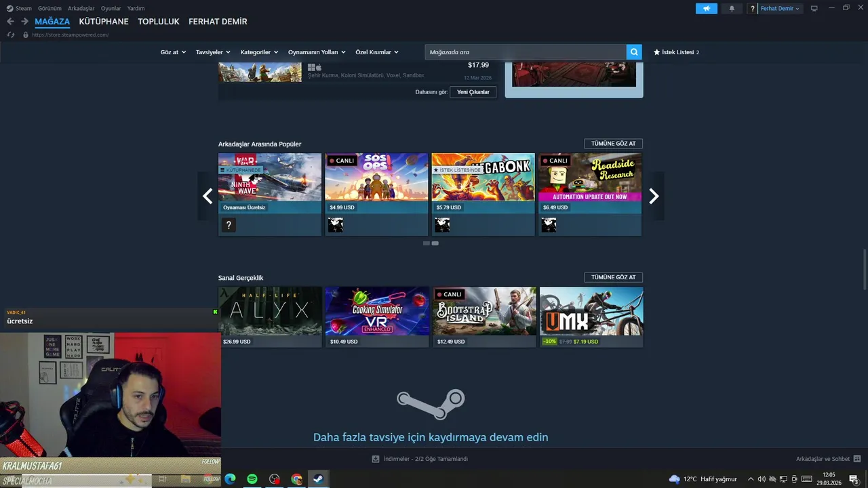
Task: Click the page vertical scrollbar thumb
Action: (865, 270)
